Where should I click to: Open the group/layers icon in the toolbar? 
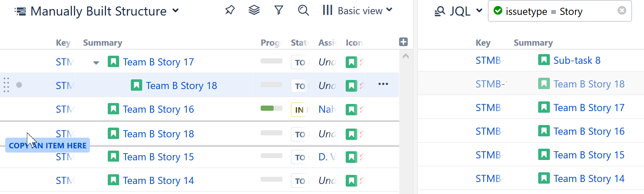(x=254, y=10)
